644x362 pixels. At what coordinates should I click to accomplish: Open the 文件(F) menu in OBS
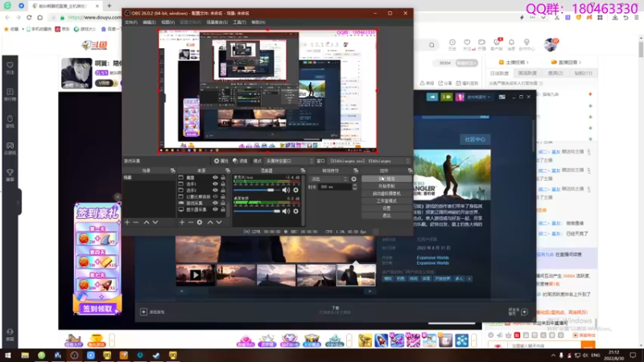pos(131,23)
